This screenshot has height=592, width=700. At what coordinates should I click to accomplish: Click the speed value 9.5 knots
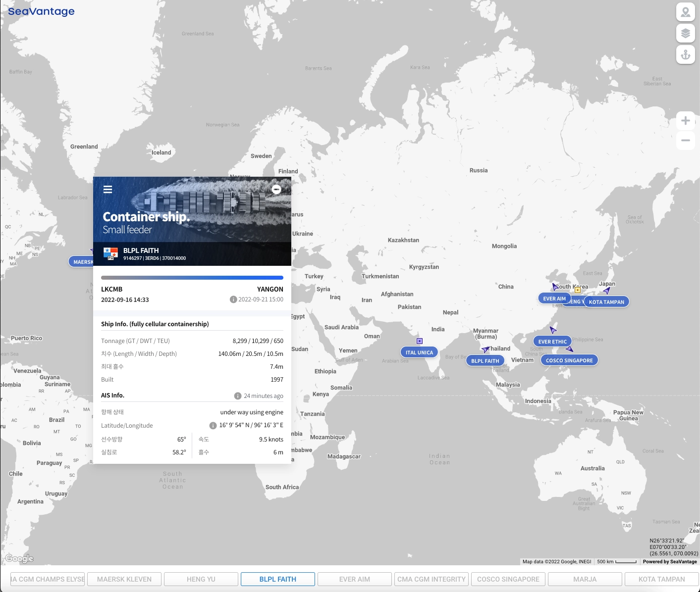pyautogui.click(x=271, y=440)
